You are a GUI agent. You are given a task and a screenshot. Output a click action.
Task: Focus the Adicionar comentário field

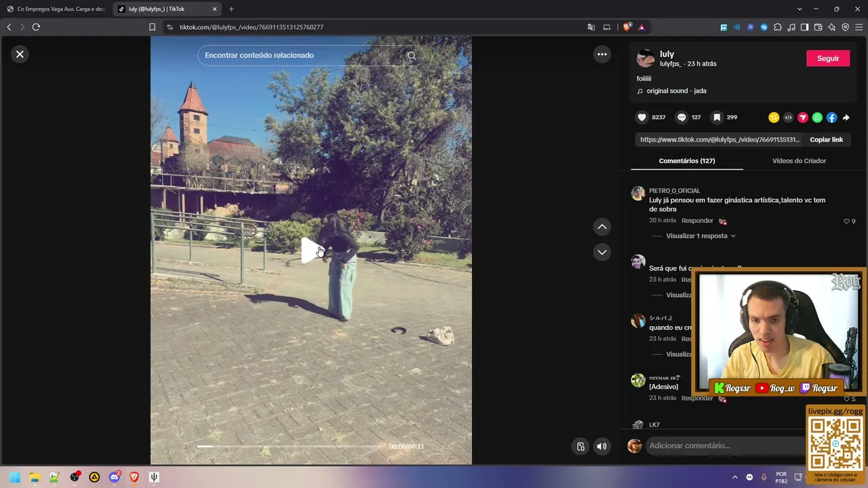point(726,445)
